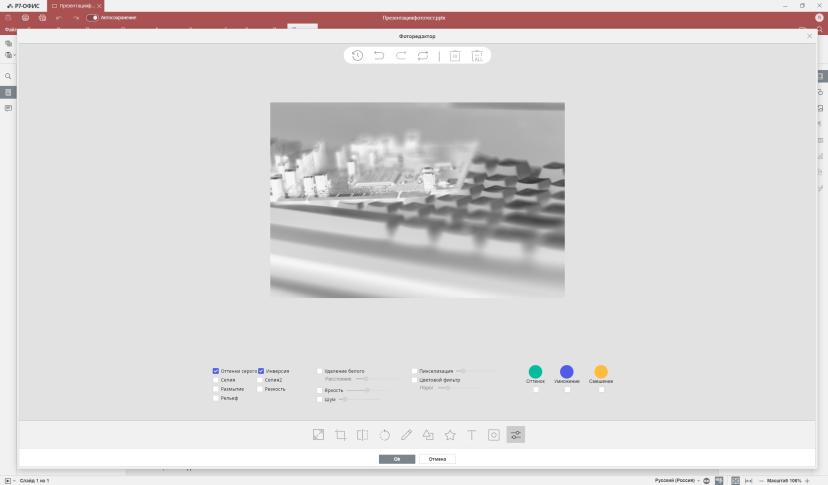Click the Отмена button
This screenshot has height=485, width=828.
click(x=437, y=459)
